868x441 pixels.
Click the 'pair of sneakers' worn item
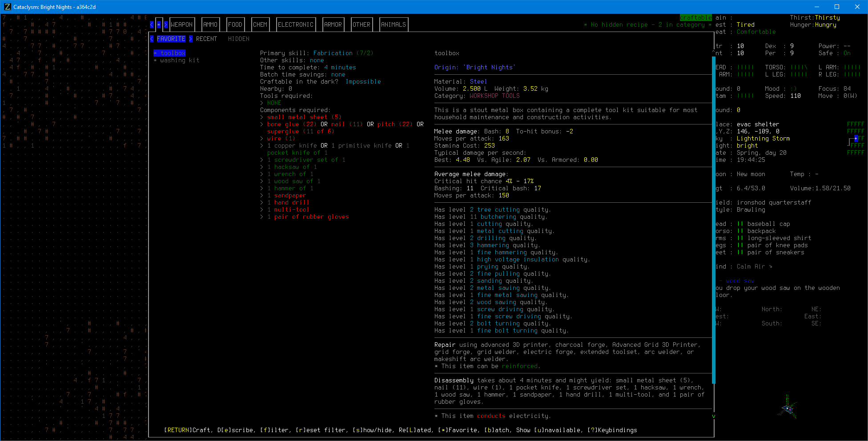(776, 252)
